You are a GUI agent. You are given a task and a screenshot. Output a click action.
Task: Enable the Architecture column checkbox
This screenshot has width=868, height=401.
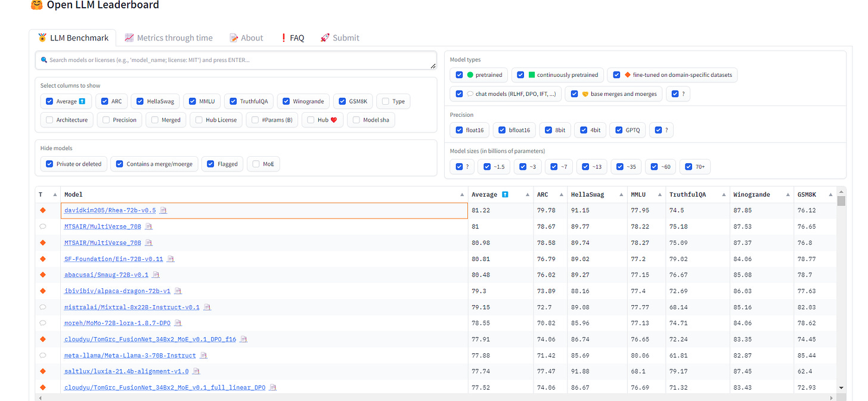tap(49, 120)
